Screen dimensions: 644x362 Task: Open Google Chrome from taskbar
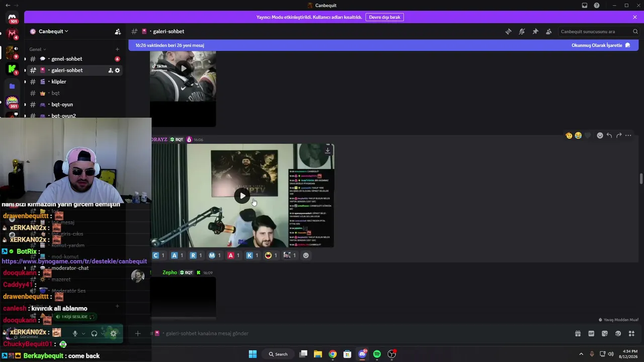click(x=333, y=354)
